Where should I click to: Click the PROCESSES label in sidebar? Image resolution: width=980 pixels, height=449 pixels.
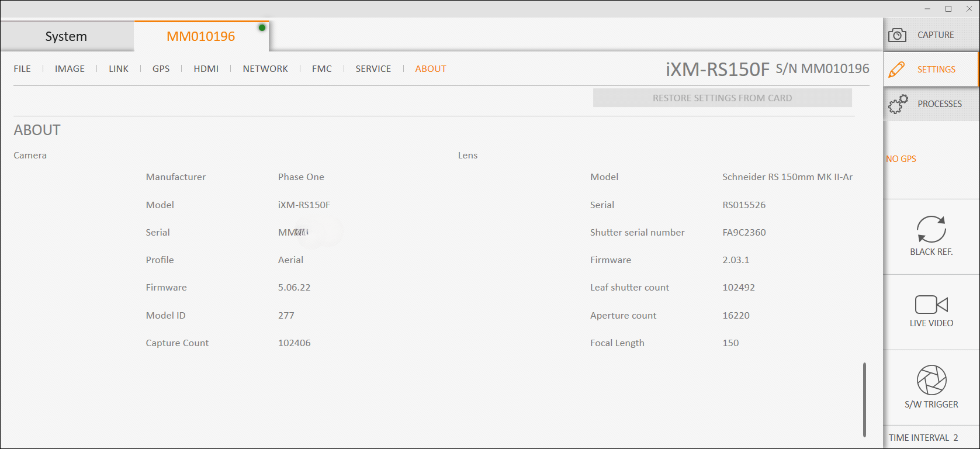940,104
